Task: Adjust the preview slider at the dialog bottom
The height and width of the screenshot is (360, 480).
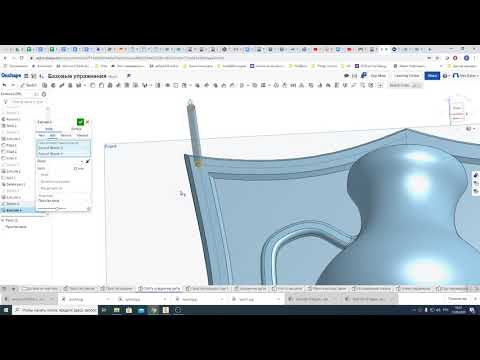Action: tap(57, 209)
